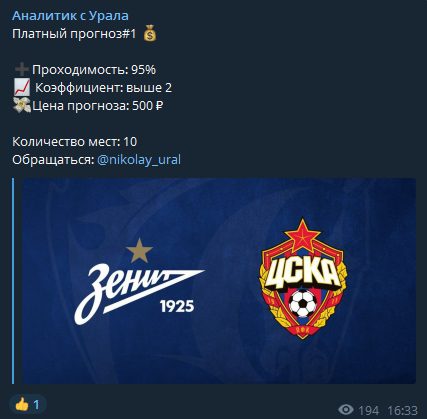Screen dimensions: 427x419
Task: Open the Zenit vs CSKA image preview
Action: point(219,281)
